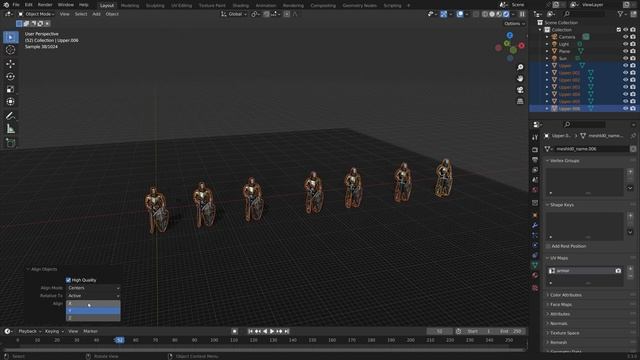Click the viewport Options button
Viewport: 640px width, 360px height.
click(x=514, y=24)
